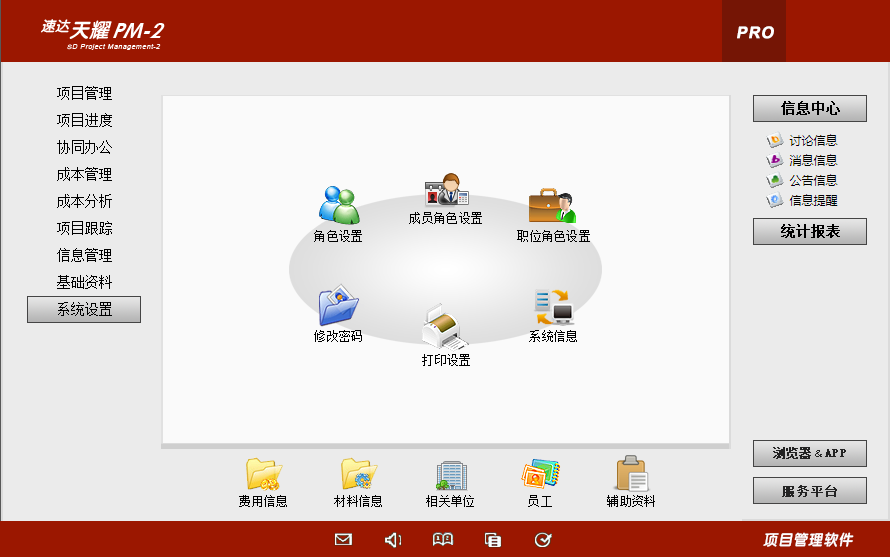Select the 相关单位 building icon

click(x=450, y=475)
